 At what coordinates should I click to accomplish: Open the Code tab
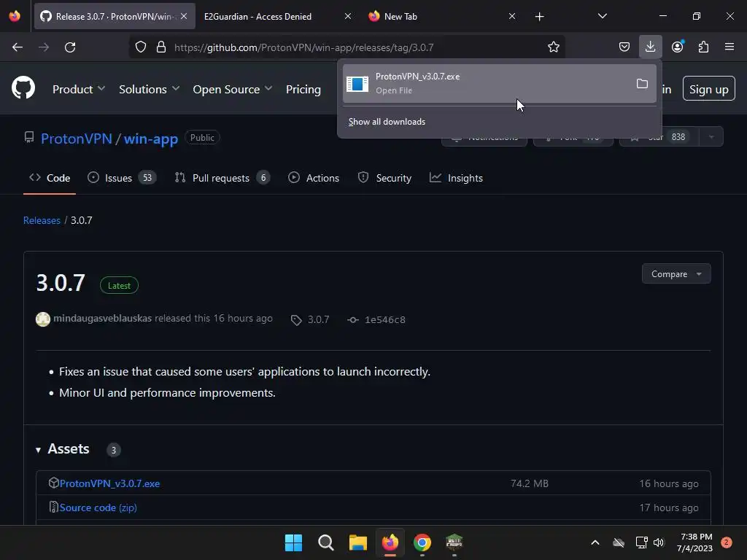[50, 178]
